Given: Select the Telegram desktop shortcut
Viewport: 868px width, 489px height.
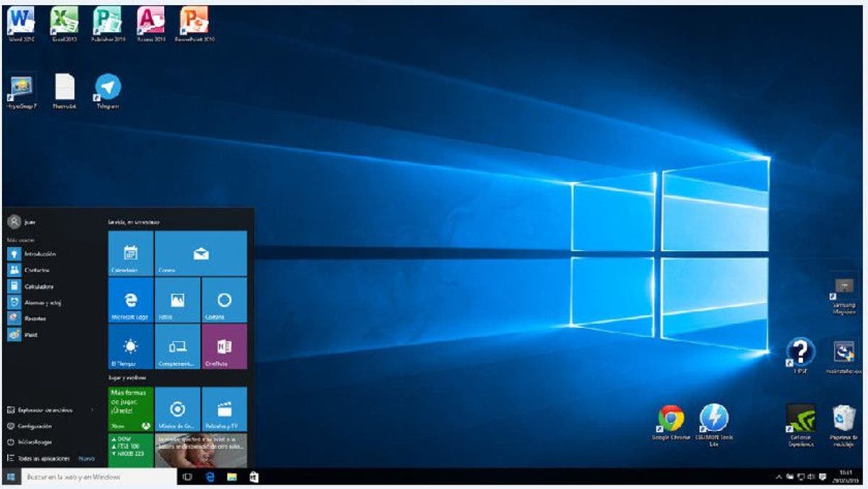Looking at the screenshot, I should coord(108,88).
